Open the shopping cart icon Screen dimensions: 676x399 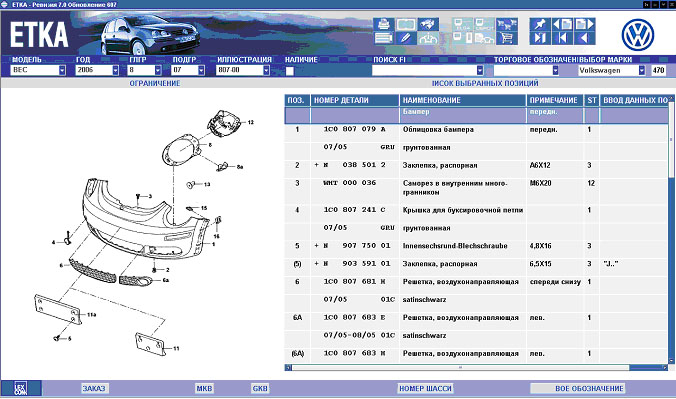coord(507,38)
